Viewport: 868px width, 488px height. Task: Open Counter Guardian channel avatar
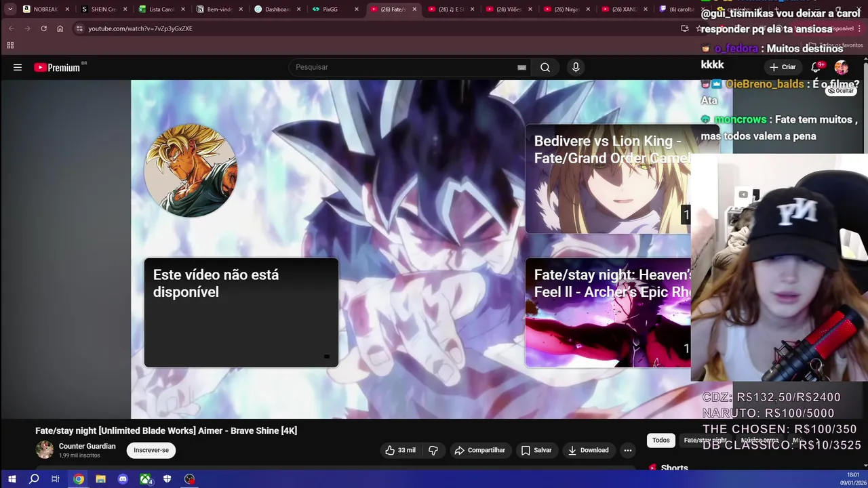click(45, 450)
